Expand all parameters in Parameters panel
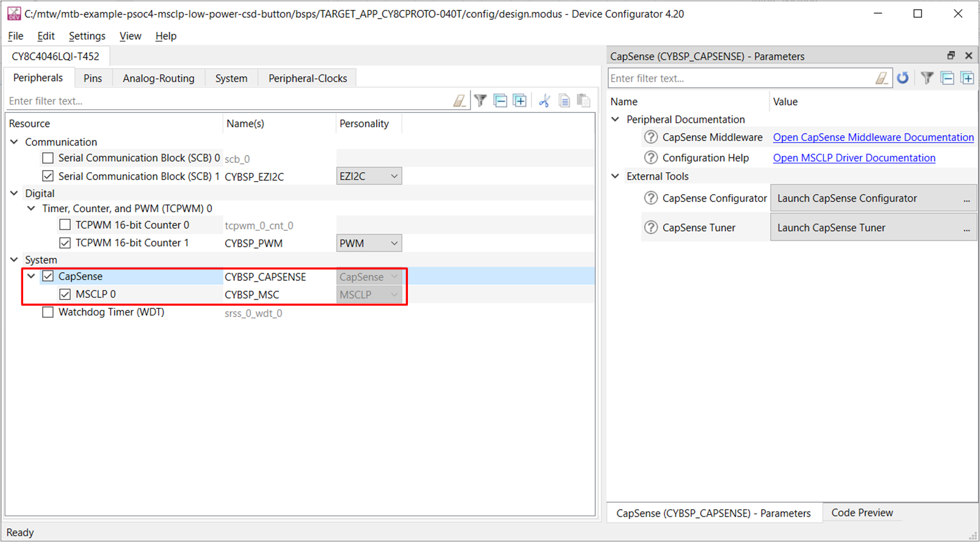Screen dimensions: 980x542 coord(967,78)
